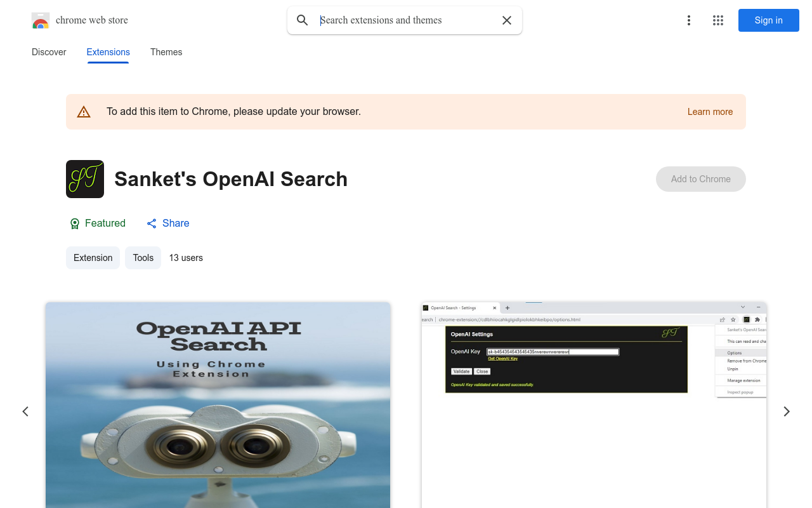Open the Extensions tab
The image size is (812, 508).
(108, 52)
